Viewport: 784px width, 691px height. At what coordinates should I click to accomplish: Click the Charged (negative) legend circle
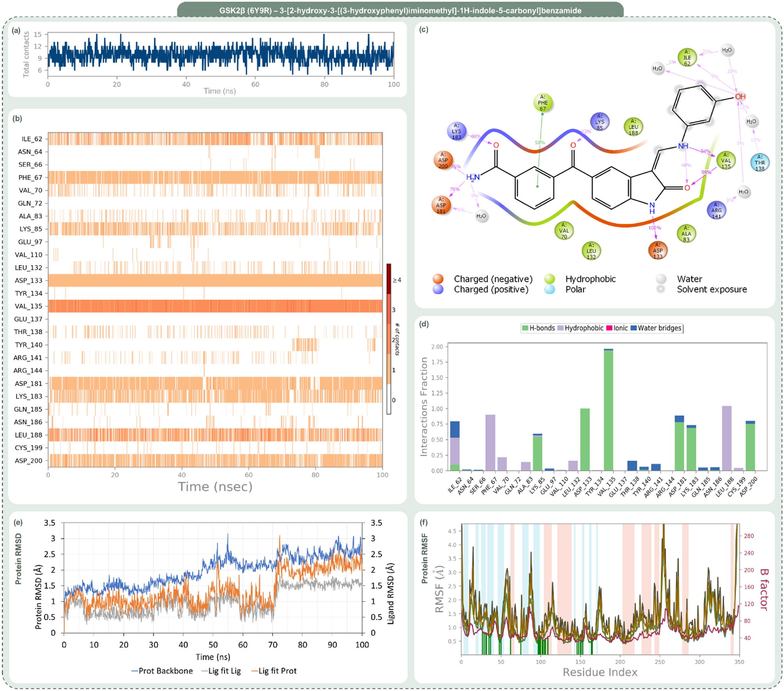tap(438, 279)
